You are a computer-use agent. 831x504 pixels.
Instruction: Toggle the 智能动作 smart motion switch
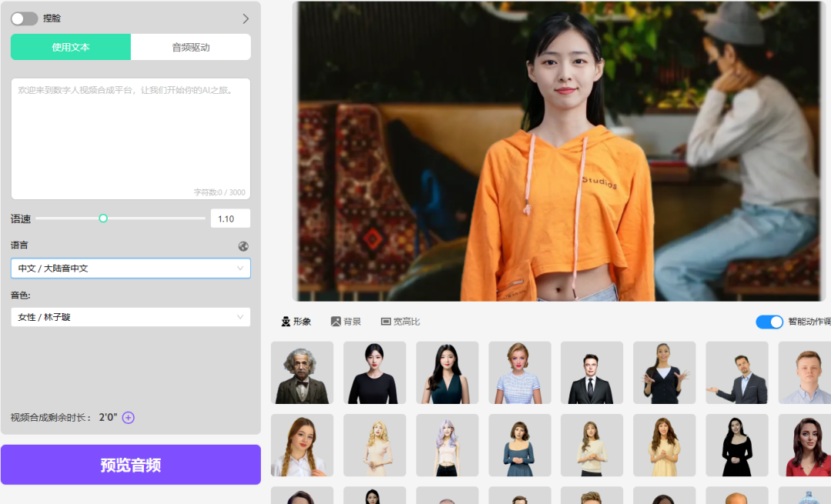pos(769,322)
